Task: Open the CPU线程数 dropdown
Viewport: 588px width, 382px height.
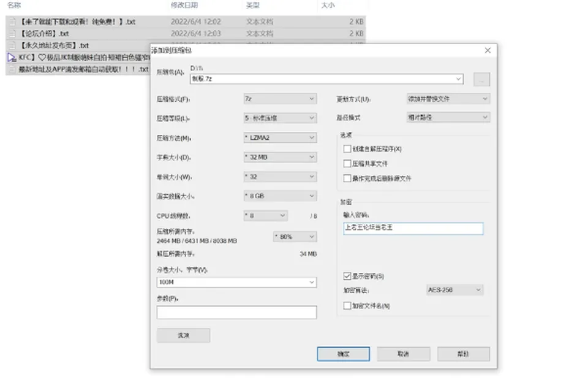Action: coord(265,216)
